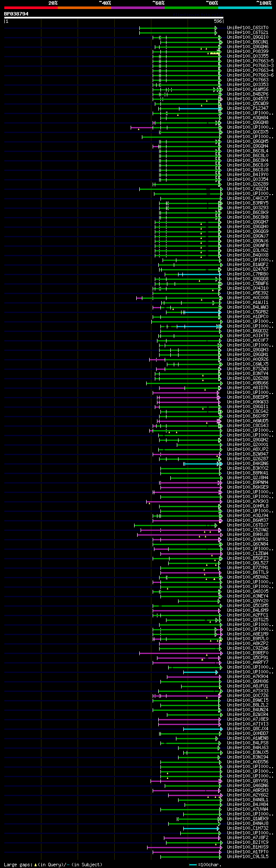The image size is (276, 868).
Task: Click the UniRef100_P07663-5 isoform label
Action: 250,61
